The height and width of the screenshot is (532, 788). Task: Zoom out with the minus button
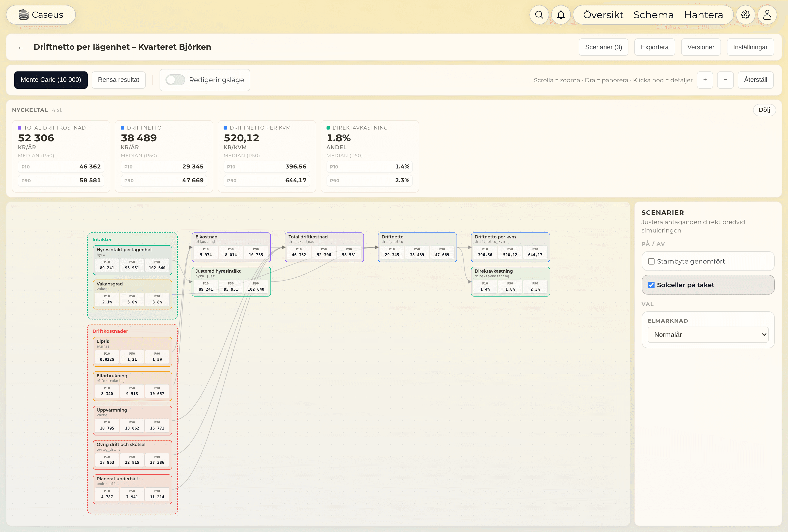click(725, 80)
